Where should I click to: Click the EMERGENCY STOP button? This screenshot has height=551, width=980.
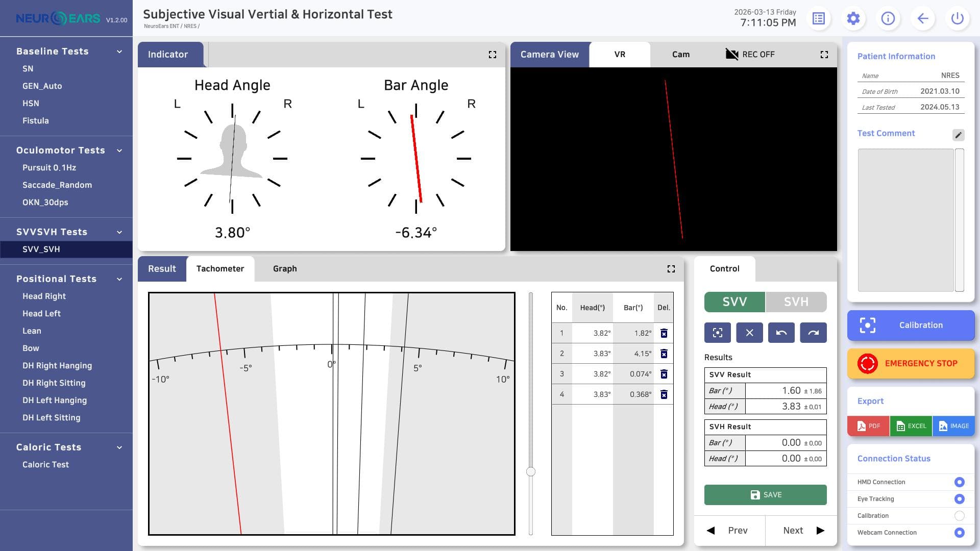click(911, 364)
